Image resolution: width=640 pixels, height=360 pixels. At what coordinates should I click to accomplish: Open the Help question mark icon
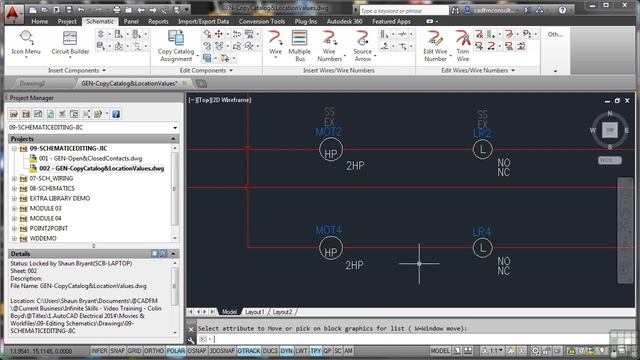[x=562, y=10]
